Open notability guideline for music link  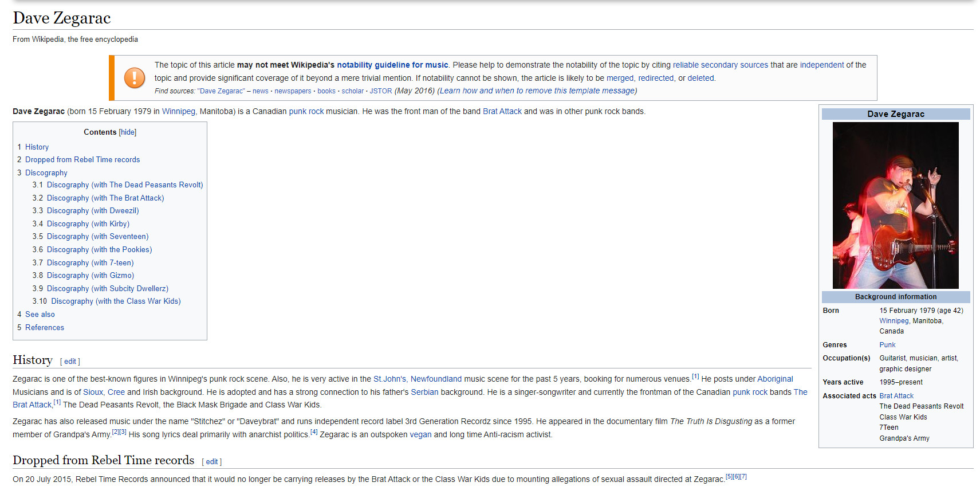(392, 65)
